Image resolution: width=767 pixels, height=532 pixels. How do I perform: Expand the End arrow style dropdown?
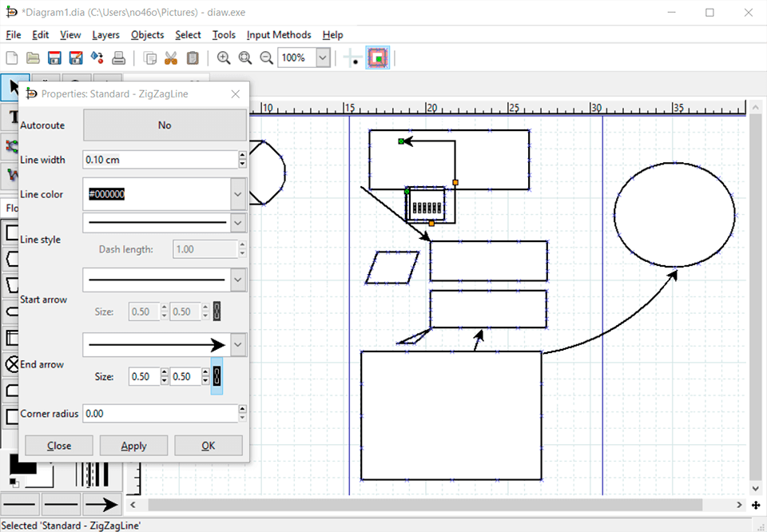tap(238, 344)
